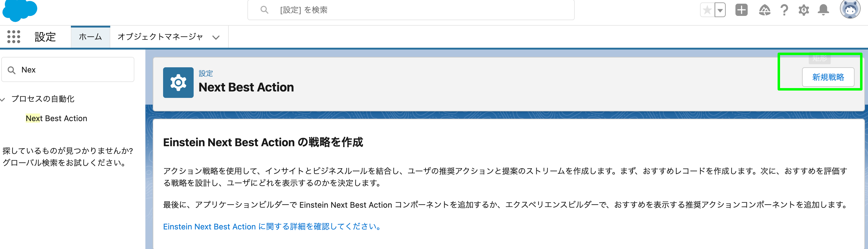
Task: Collapse the プロセスの自動化 section
Action: [x=3, y=99]
